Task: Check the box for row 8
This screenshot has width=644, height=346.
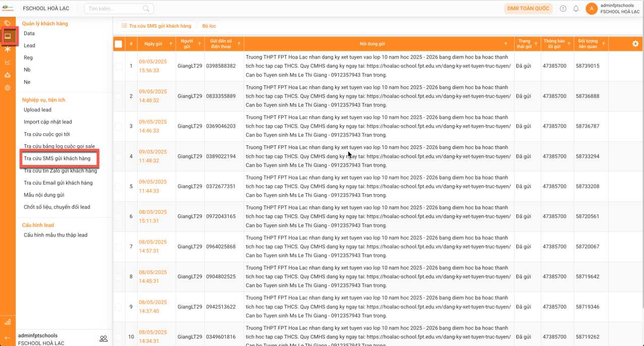Action: (x=118, y=277)
